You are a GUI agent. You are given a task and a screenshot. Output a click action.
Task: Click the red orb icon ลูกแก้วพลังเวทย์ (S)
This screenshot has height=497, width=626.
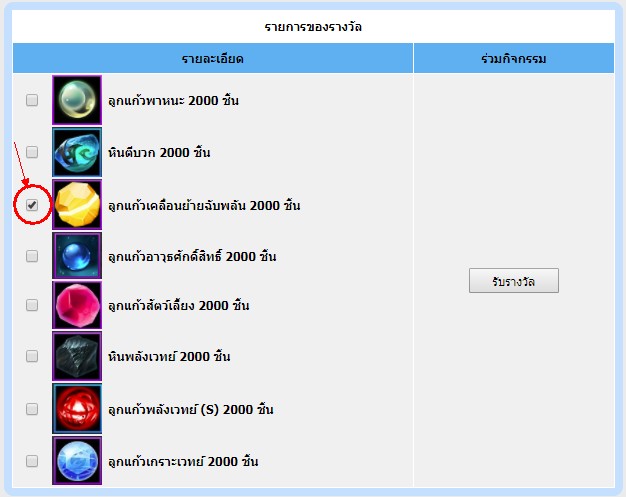coord(77,409)
